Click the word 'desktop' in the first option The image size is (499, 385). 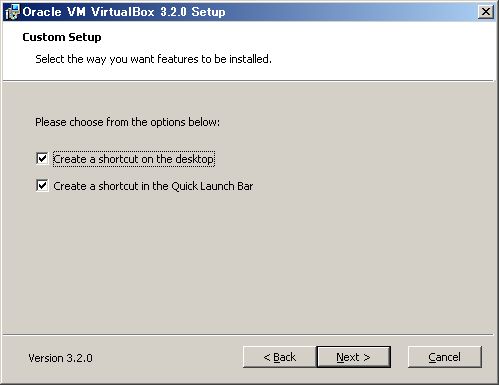point(194,159)
